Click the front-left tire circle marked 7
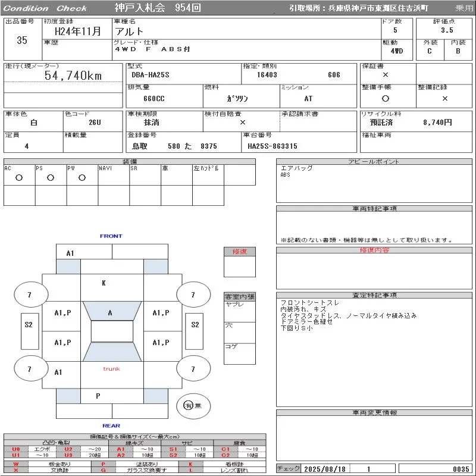The width and height of the screenshot is (476, 476). coord(31,295)
